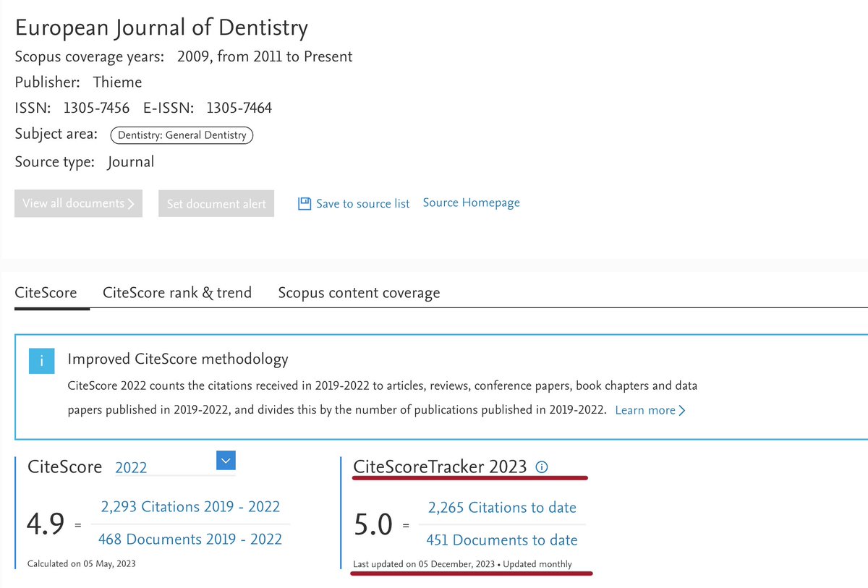Click the CiteScore value 4.9
868x588 pixels.
click(x=46, y=524)
